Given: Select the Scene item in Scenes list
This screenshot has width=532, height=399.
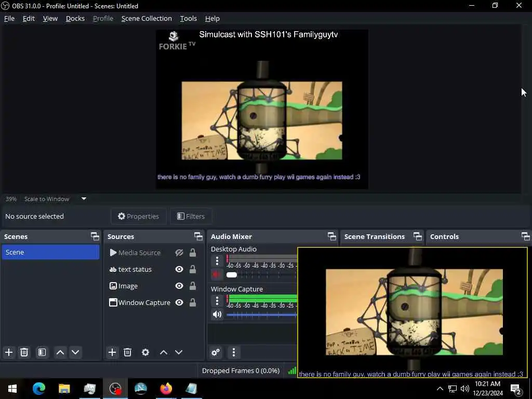Looking at the screenshot, I should [50, 252].
